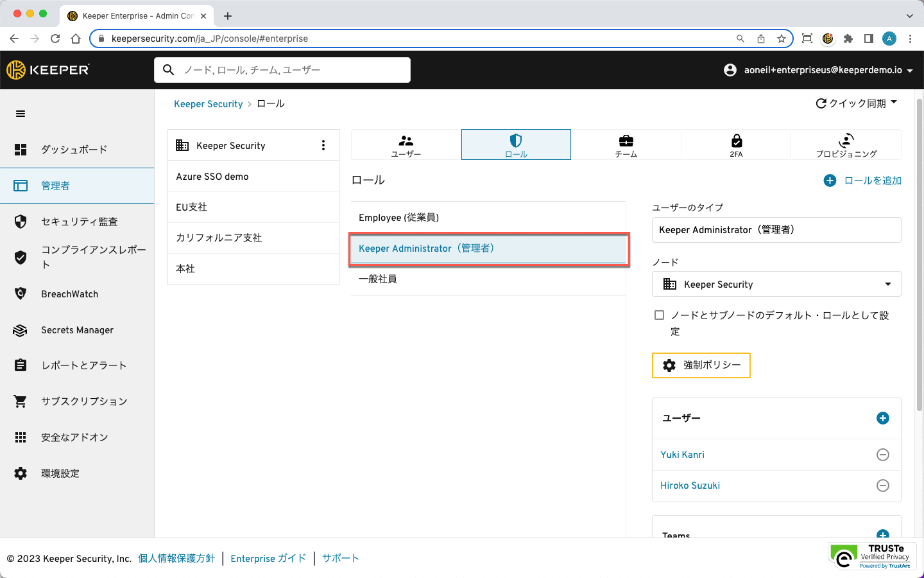
Task: Open the ダッシュボード dashboard icon
Action: point(21,150)
